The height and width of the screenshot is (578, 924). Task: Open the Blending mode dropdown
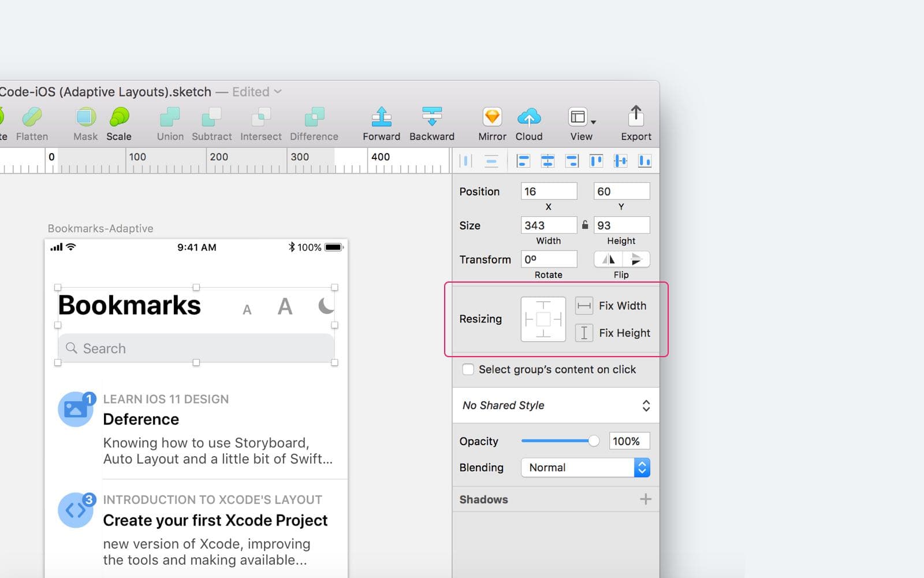(586, 468)
